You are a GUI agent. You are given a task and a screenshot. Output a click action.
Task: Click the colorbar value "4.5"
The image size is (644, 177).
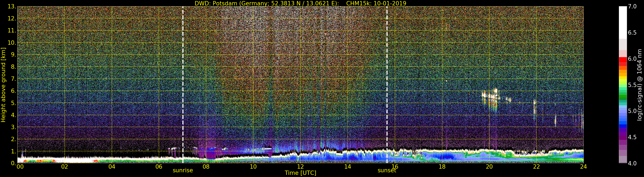click(x=632, y=137)
